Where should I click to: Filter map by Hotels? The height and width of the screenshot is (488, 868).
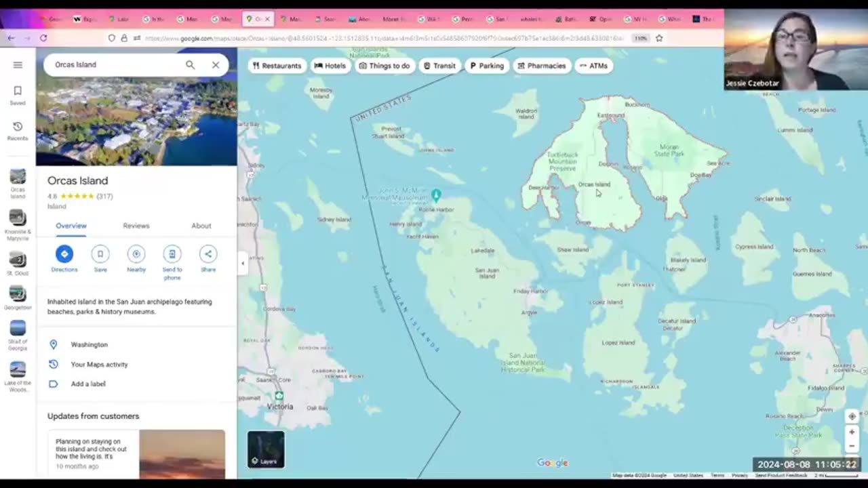pos(330,66)
